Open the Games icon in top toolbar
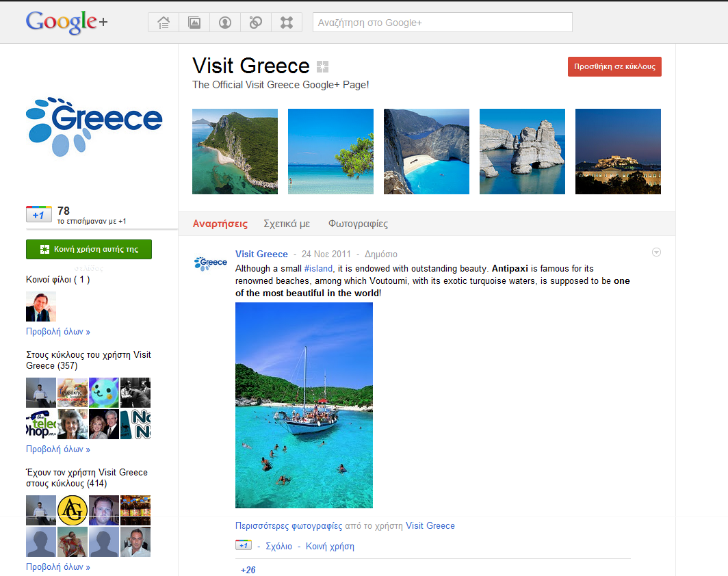Image resolution: width=728 pixels, height=576 pixels. [287, 23]
